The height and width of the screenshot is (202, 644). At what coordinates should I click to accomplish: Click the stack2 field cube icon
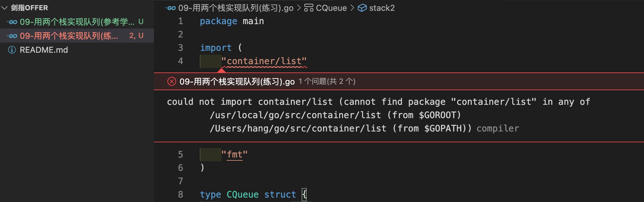click(362, 8)
